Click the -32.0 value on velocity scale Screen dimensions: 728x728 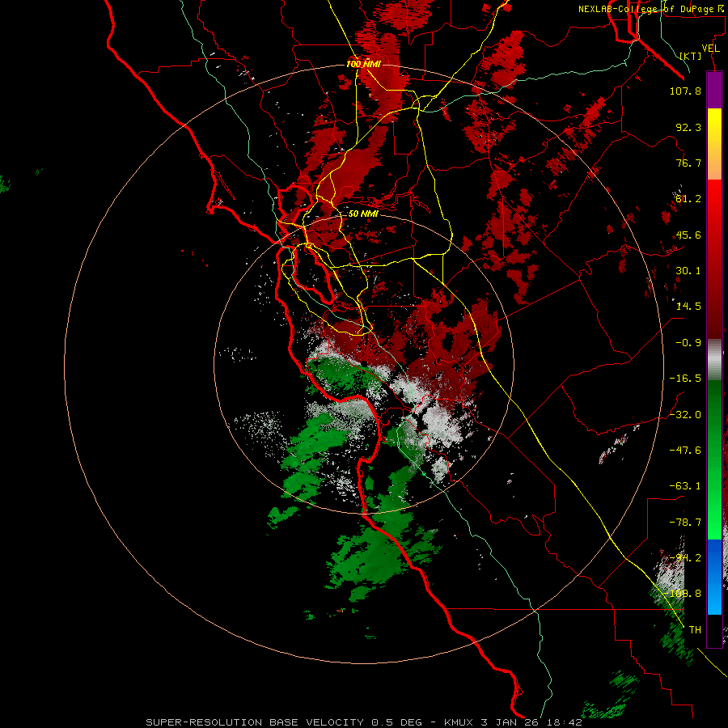(x=685, y=415)
